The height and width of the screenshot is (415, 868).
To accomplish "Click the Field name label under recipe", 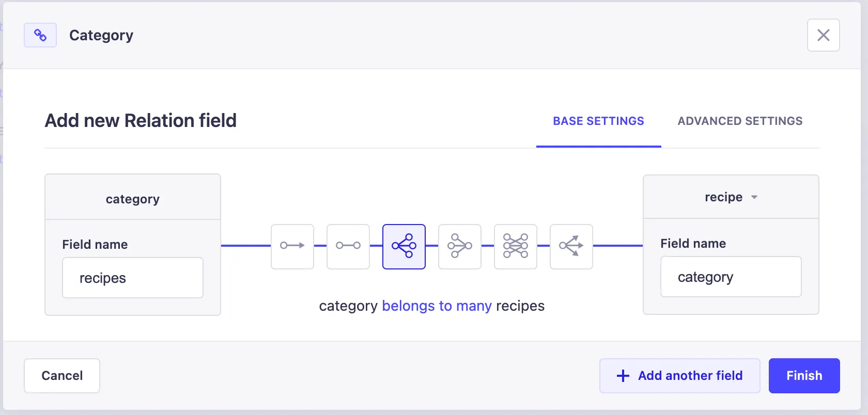I will pos(693,243).
